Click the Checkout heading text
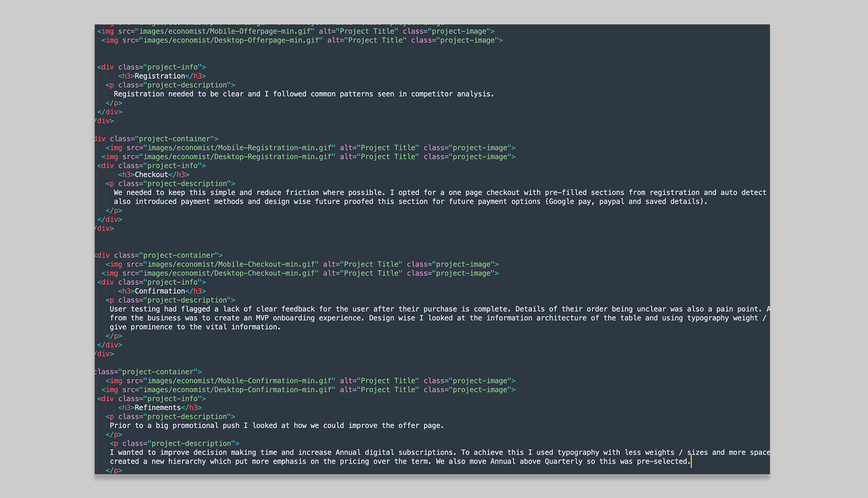Screen dimensions: 868x498 tap(151, 175)
